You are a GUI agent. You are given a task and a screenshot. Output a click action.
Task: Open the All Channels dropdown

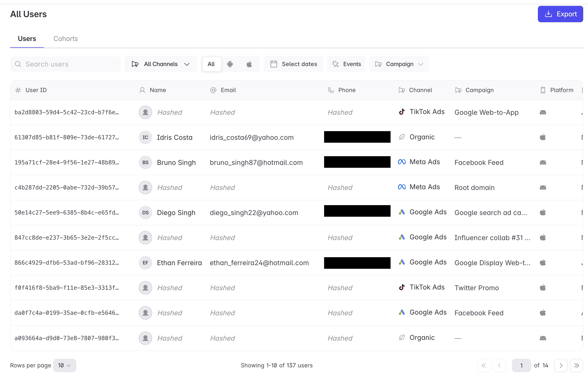(x=161, y=64)
